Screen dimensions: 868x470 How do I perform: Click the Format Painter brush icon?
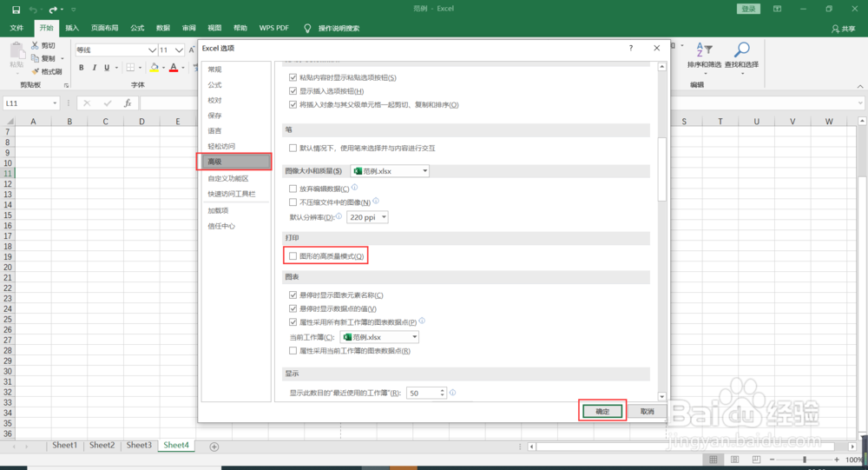[36, 71]
